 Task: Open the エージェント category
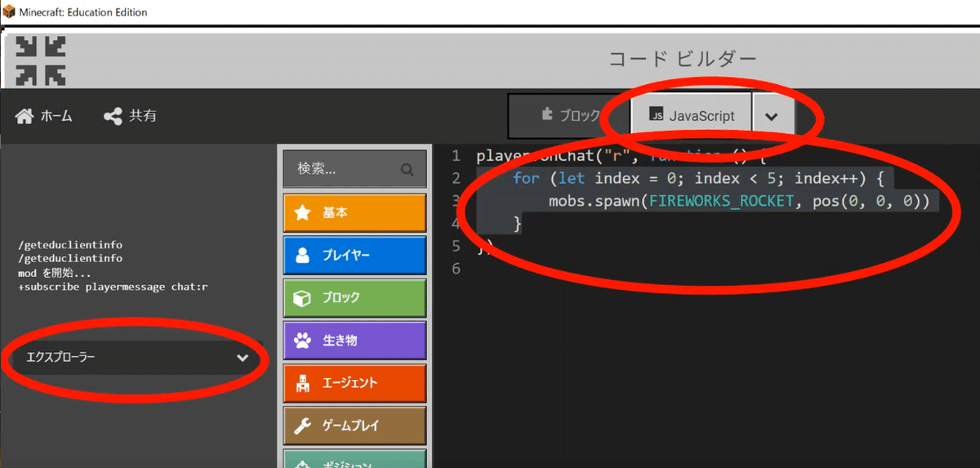(x=354, y=383)
